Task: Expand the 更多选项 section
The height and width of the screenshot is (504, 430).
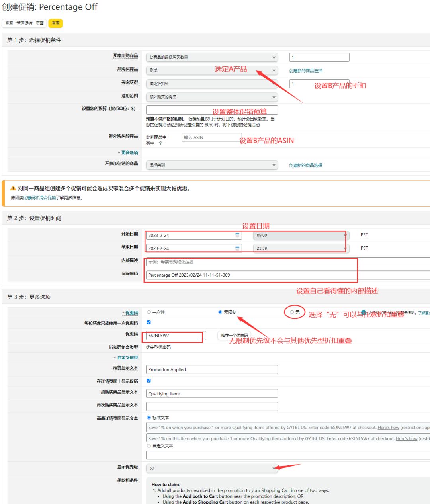Action: (129, 153)
